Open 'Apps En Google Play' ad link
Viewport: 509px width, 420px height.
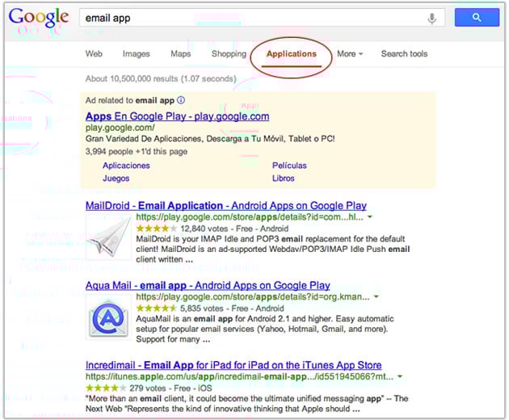pos(177,116)
